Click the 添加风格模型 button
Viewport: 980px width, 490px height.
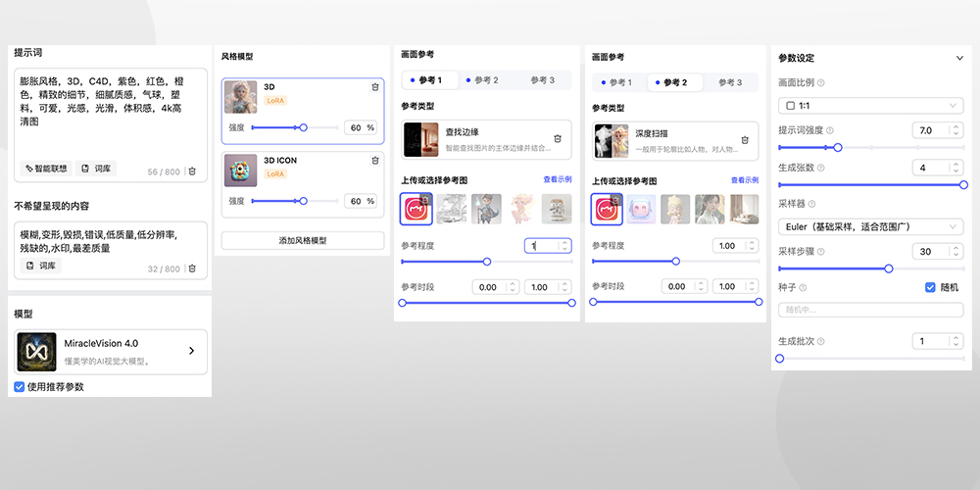pos(303,241)
